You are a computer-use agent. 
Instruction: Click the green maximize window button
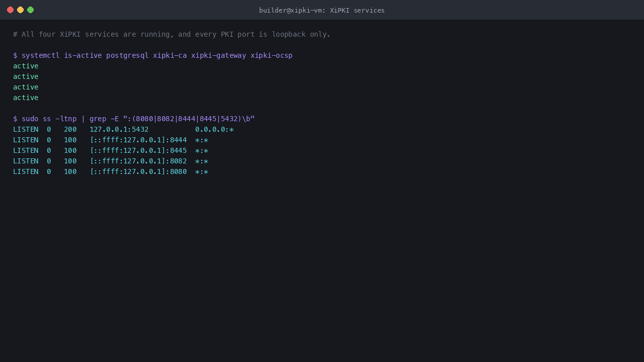[30, 10]
